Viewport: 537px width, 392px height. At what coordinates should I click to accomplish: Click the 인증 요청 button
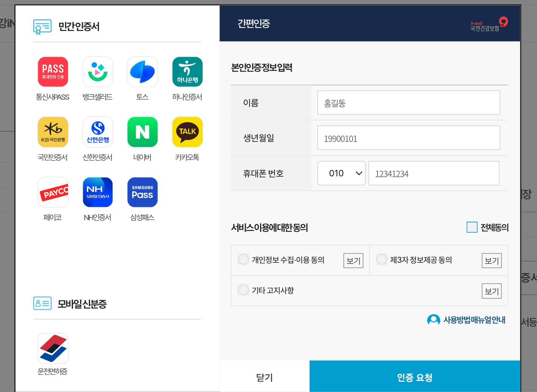pos(415,377)
